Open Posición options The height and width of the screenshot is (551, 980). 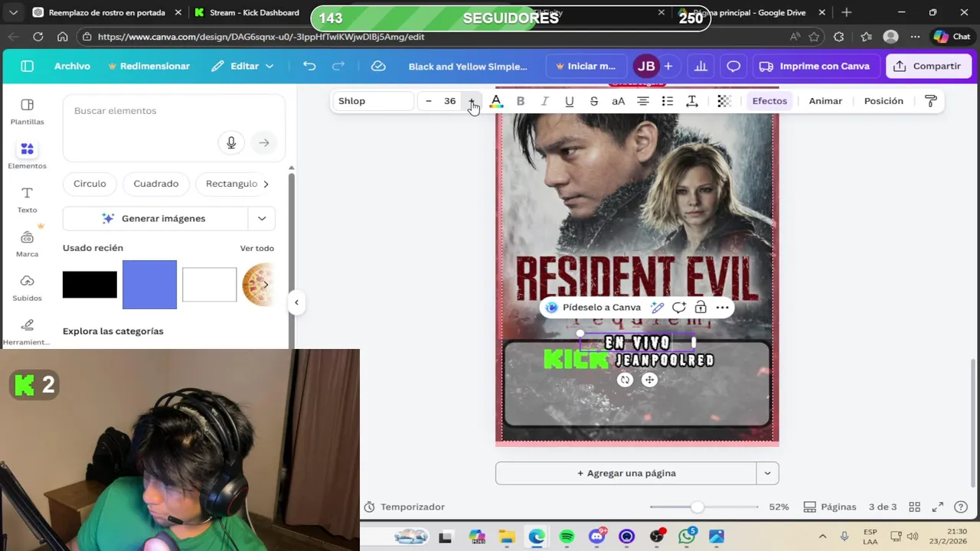pyautogui.click(x=884, y=101)
